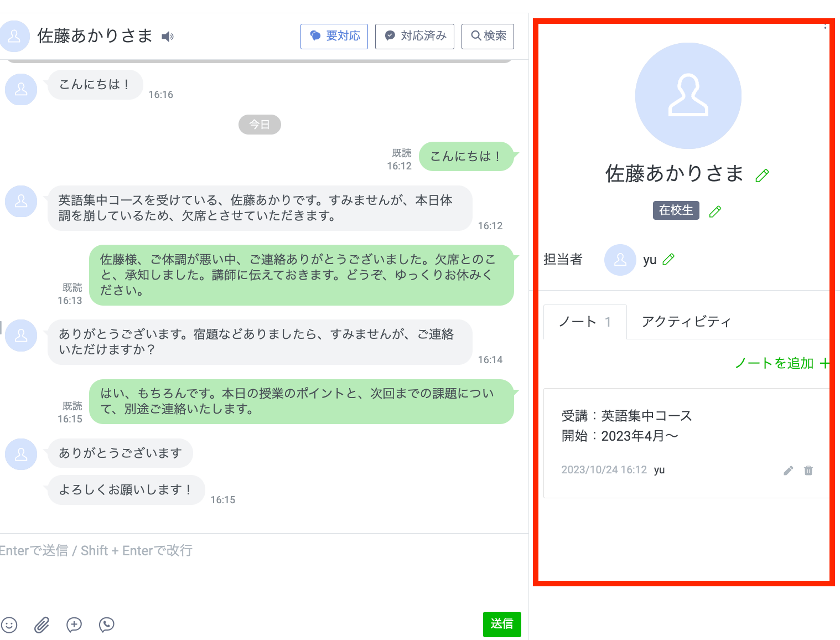Edit the 在校生 tag with the pencil icon
This screenshot has width=840, height=640.
tap(715, 211)
